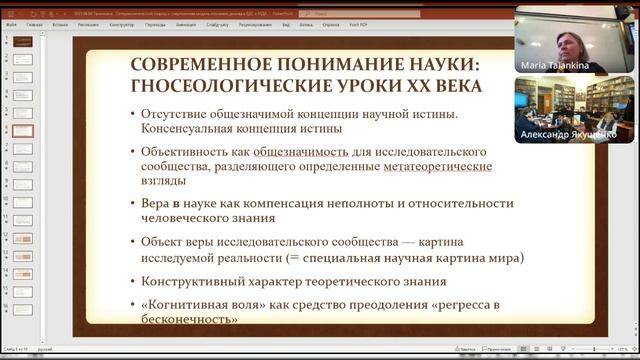This screenshot has width=640, height=360.
Task: Switch to Slide Sorter view icon
Action: pyautogui.click(x=537, y=349)
